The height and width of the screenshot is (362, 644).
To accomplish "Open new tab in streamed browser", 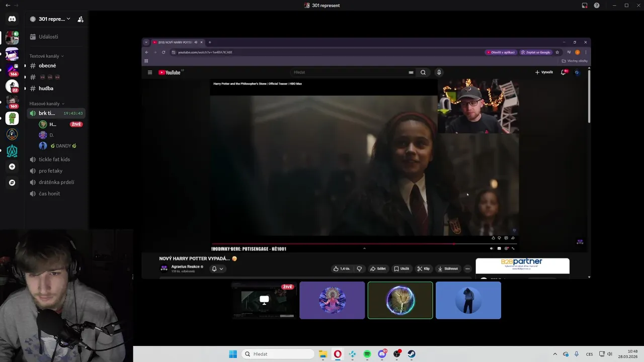I will click(210, 42).
